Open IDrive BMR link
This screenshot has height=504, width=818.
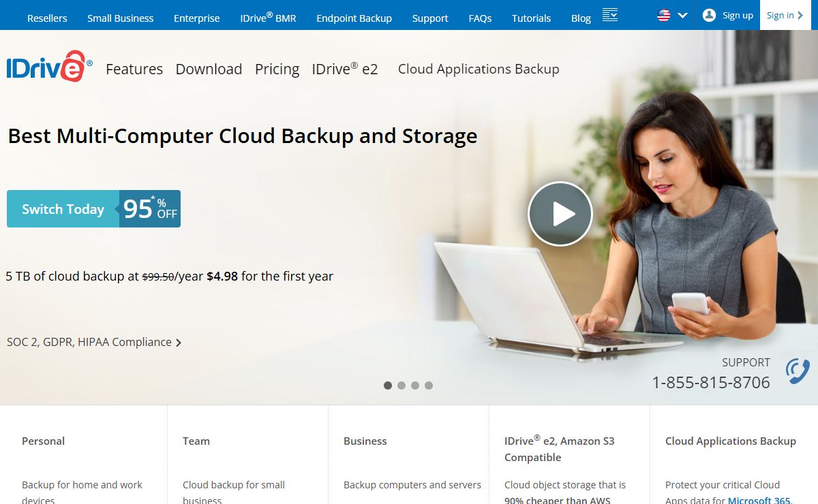269,18
